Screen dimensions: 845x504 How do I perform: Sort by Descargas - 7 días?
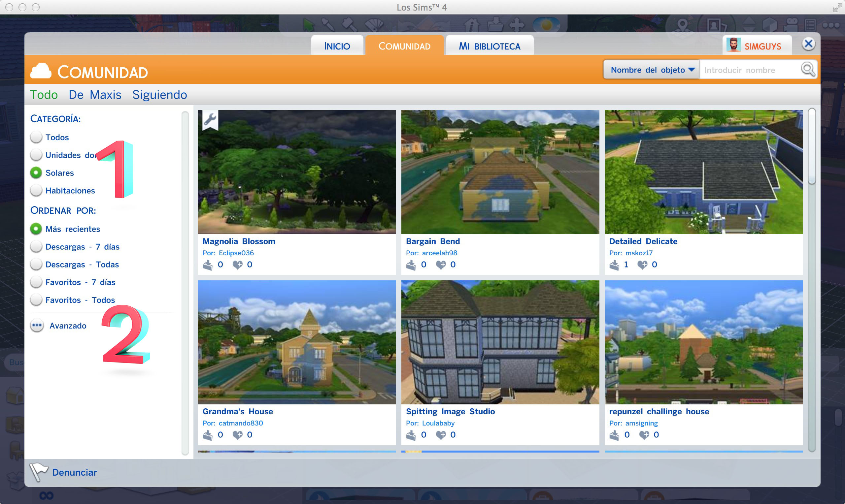tap(36, 247)
